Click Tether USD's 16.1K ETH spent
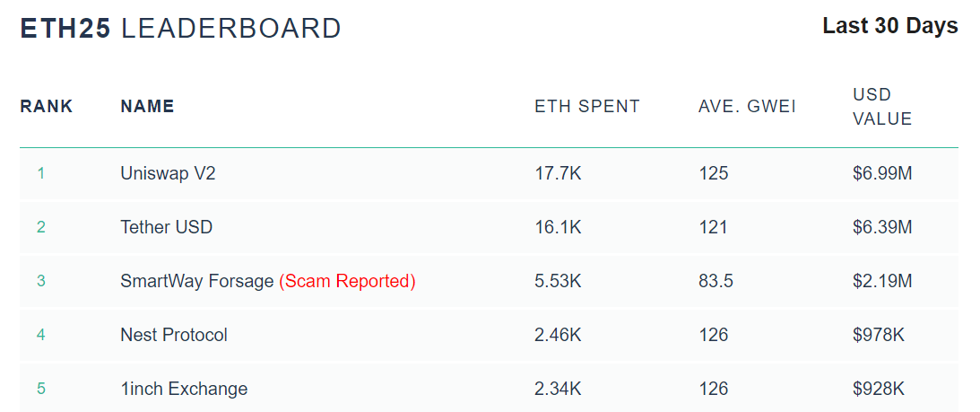Viewport: 980px width, 412px height. (558, 227)
